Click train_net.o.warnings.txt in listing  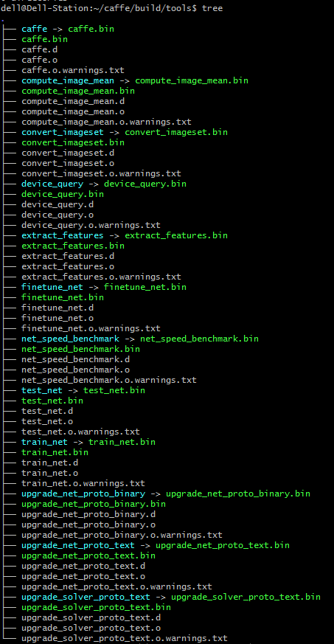point(83,483)
